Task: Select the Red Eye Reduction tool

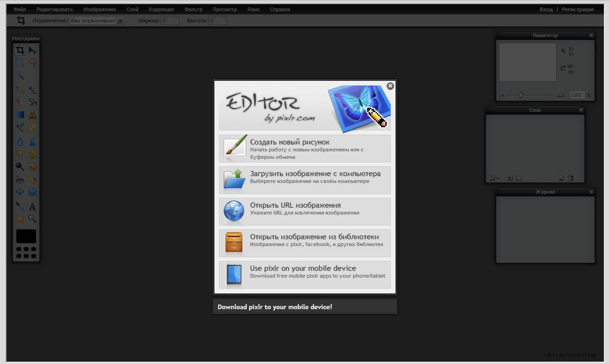Action: click(x=20, y=179)
